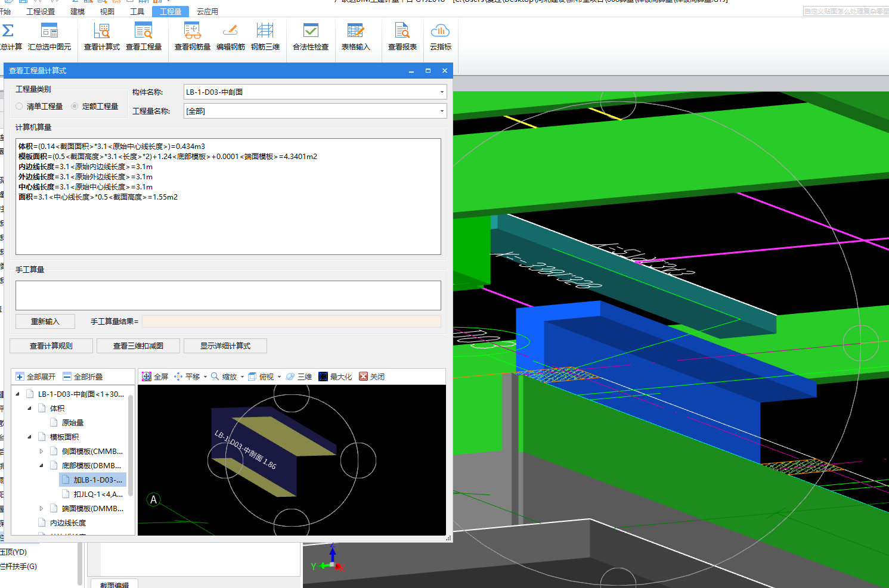Open the 云应用 menu tab
Image resolution: width=889 pixels, height=588 pixels.
tap(207, 11)
